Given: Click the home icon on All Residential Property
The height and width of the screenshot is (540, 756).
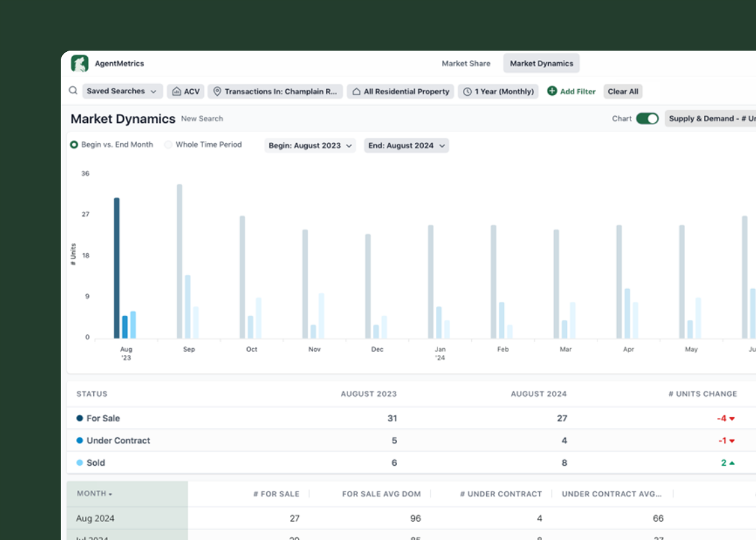Looking at the screenshot, I should point(356,91).
